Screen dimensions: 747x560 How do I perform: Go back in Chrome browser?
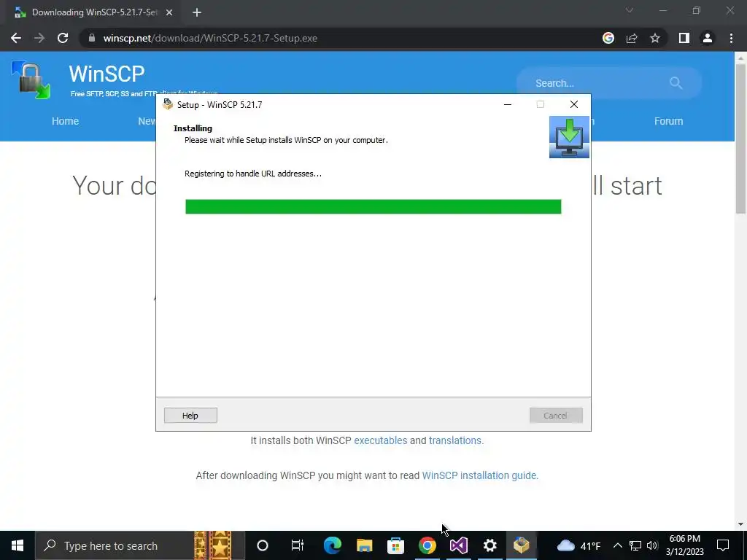[16, 38]
